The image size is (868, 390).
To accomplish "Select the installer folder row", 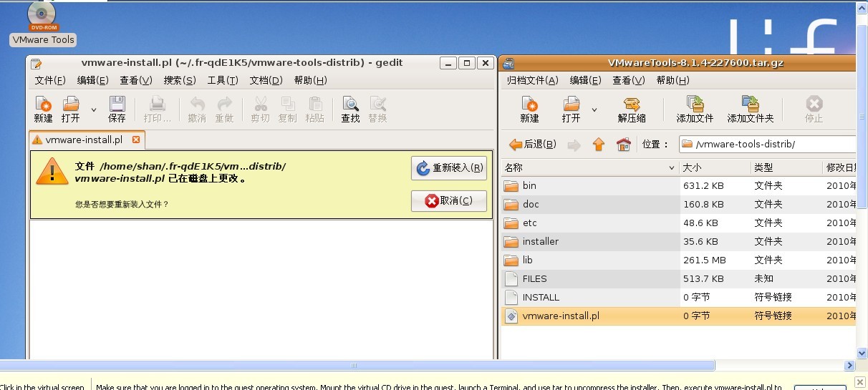I will (678, 241).
